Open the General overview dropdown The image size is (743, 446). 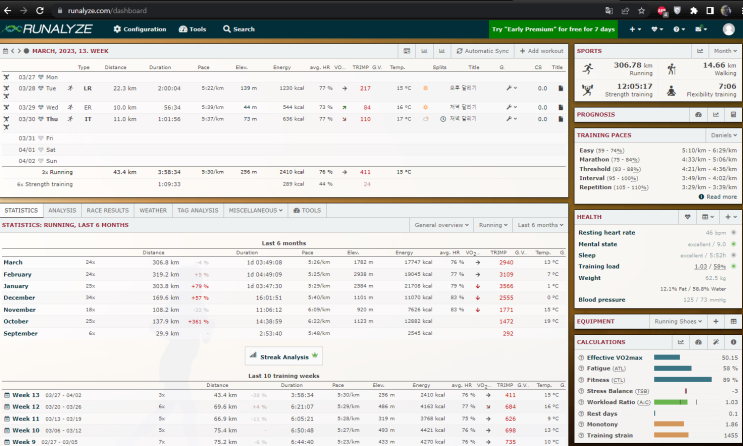tap(442, 225)
